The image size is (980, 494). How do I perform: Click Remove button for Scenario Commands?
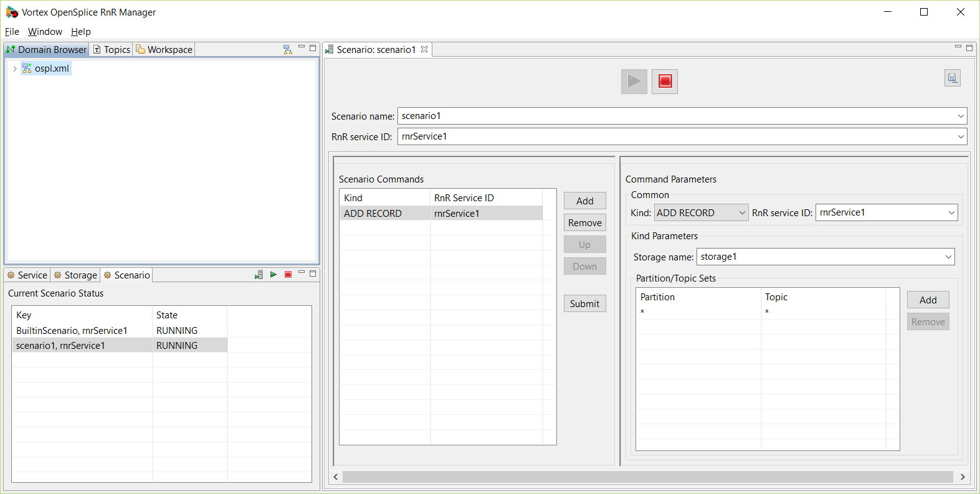click(x=585, y=222)
